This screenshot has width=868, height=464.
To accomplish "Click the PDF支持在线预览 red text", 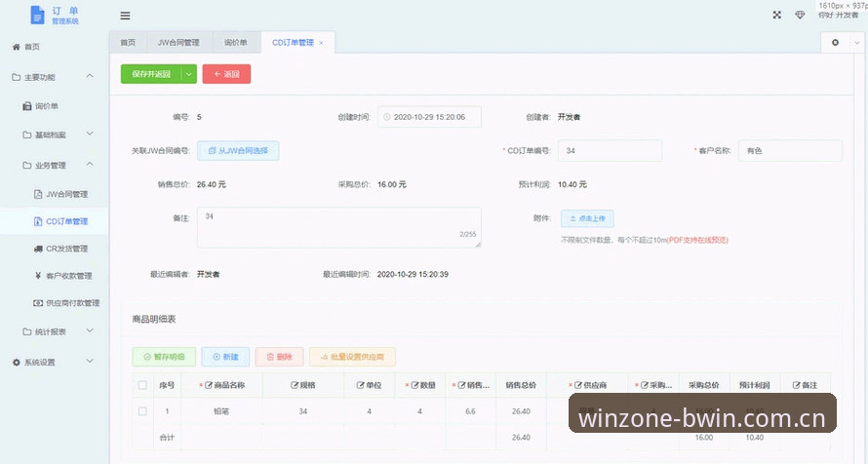I will (x=697, y=240).
